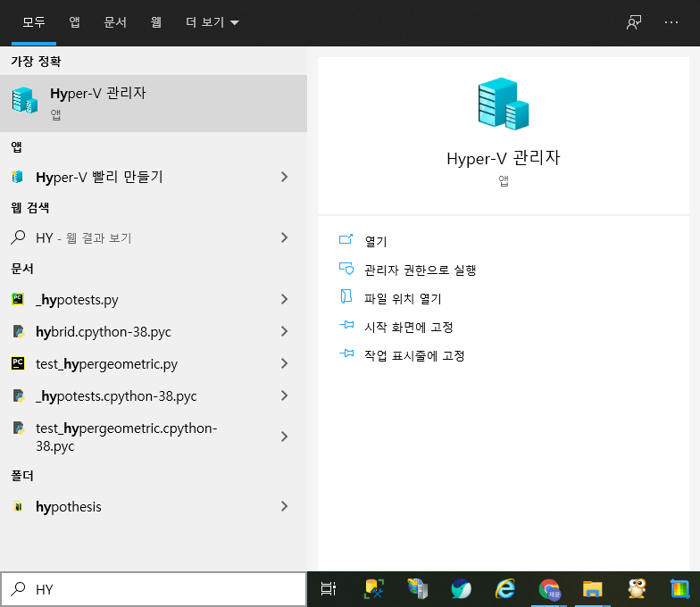Expand the hybrid.cpython-38.pyc chevron

(x=284, y=331)
